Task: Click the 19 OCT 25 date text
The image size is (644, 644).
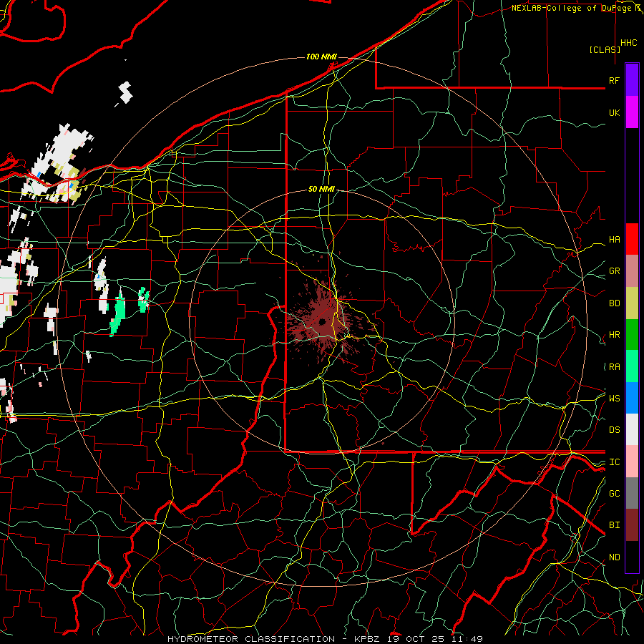Action: pos(416,639)
